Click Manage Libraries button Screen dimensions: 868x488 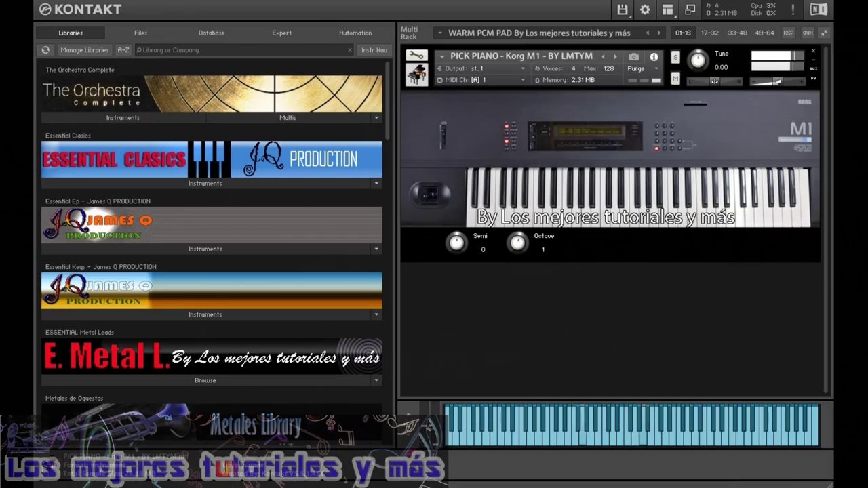click(x=84, y=50)
